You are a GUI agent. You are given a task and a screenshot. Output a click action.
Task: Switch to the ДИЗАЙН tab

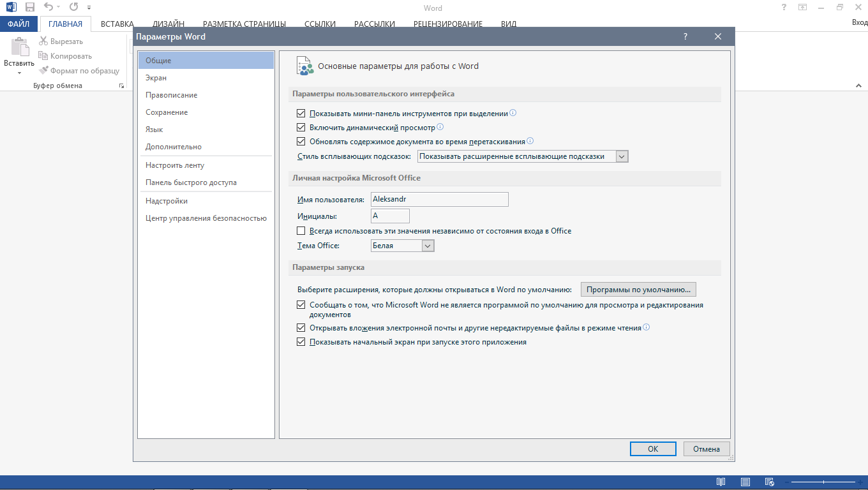(168, 24)
